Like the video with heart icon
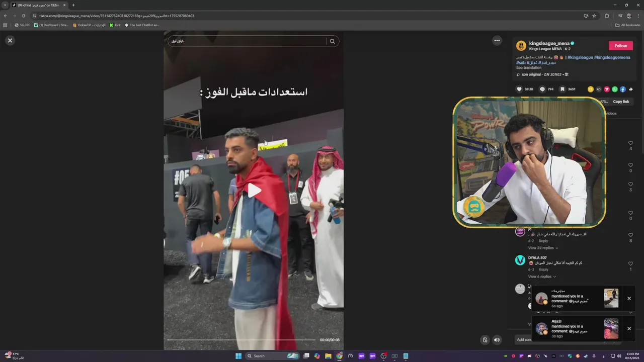This screenshot has width=644, height=362. click(519, 89)
